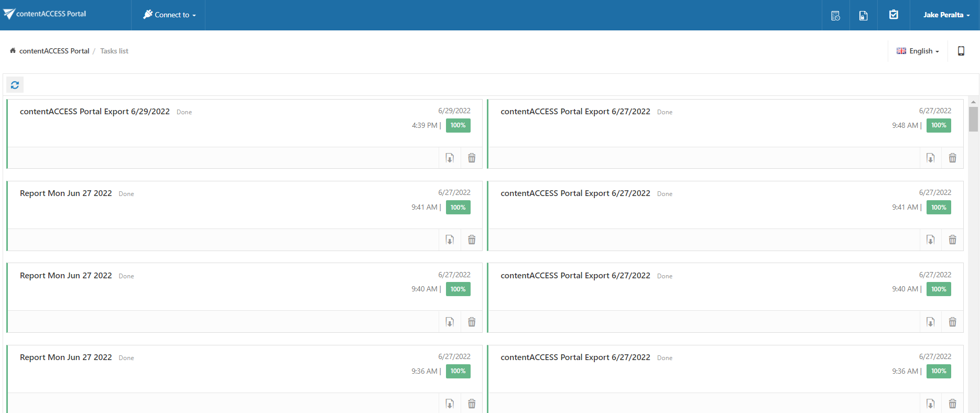Go to contentACCESS Portal breadcrumb link
Screen dimensions: 980x413
coord(54,51)
